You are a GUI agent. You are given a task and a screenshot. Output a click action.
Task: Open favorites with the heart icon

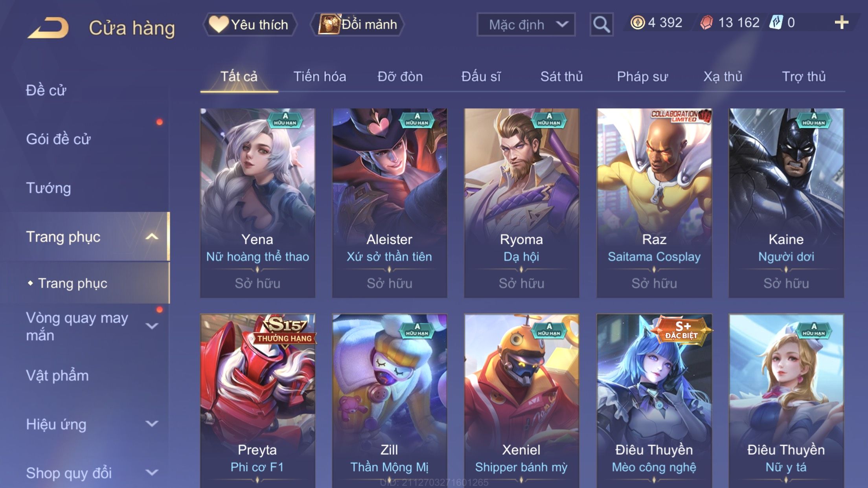pyautogui.click(x=218, y=24)
